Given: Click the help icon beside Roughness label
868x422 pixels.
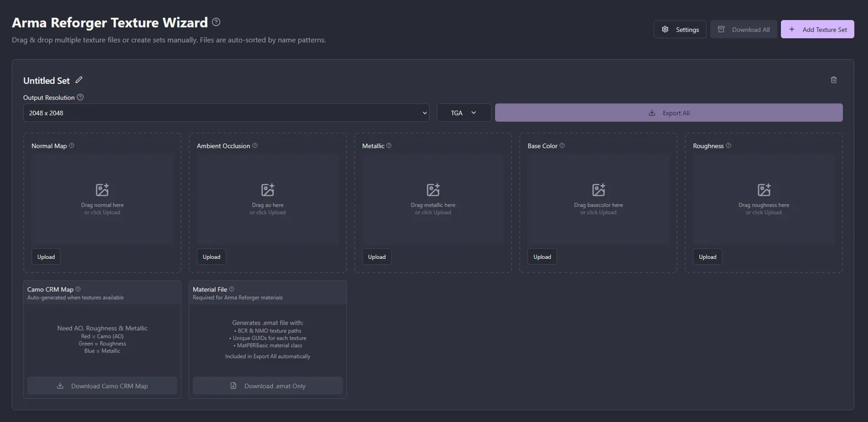Looking at the screenshot, I should tap(728, 146).
